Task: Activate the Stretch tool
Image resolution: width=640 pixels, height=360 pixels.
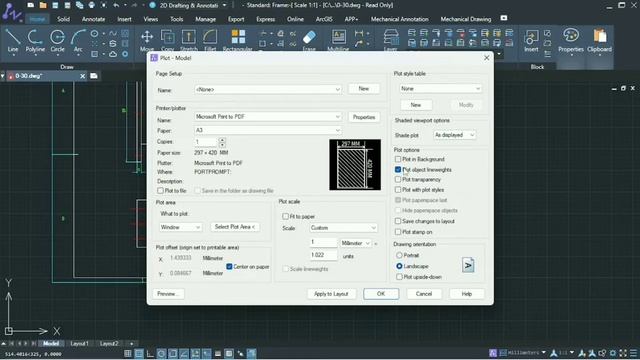Action: coord(189,40)
